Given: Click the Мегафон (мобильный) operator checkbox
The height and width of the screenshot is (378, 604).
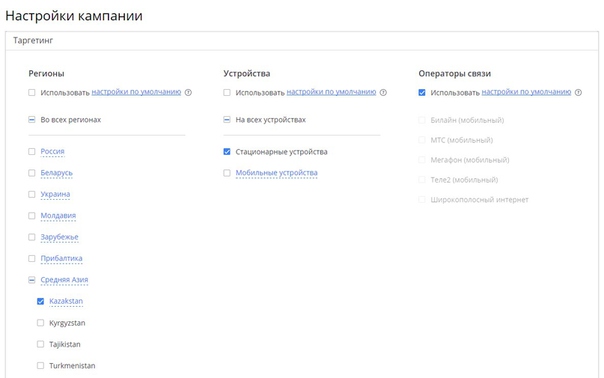Looking at the screenshot, I should 422,160.
